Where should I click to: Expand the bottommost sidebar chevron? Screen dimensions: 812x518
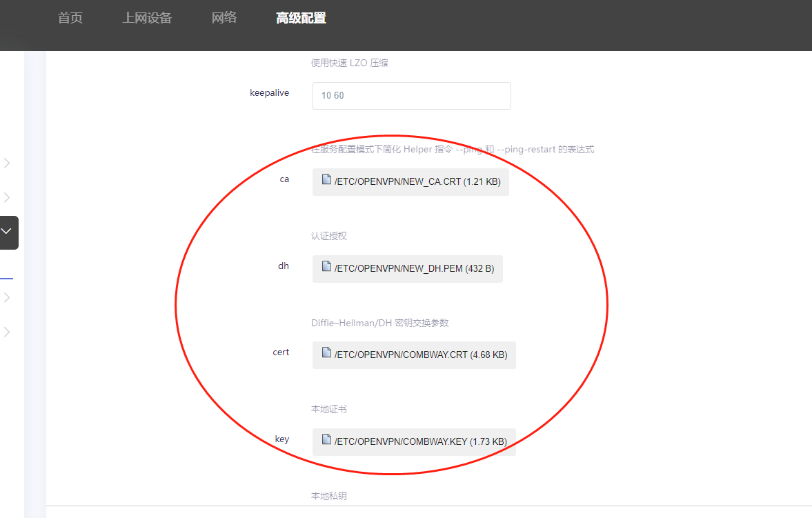coord(7,332)
